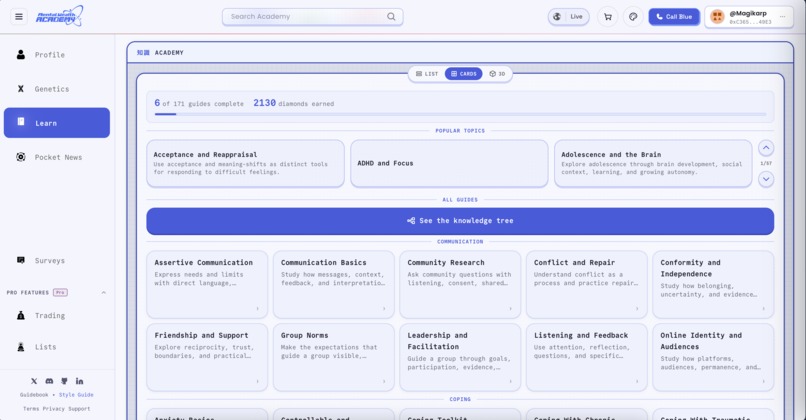Screen dimensions: 806x420
Task: Collapse the Pro Features section
Action: tap(103, 293)
